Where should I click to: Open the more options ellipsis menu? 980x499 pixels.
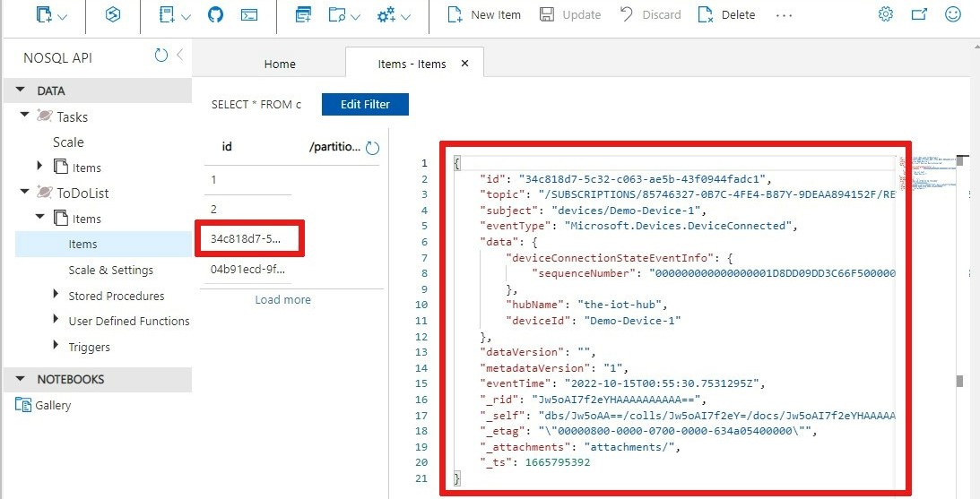click(x=784, y=15)
